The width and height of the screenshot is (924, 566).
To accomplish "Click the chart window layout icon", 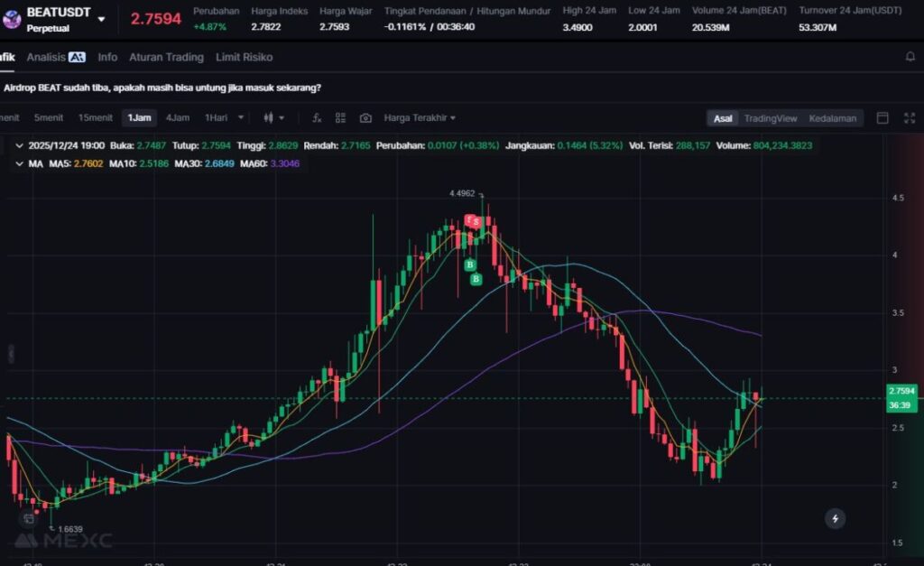I will [882, 118].
